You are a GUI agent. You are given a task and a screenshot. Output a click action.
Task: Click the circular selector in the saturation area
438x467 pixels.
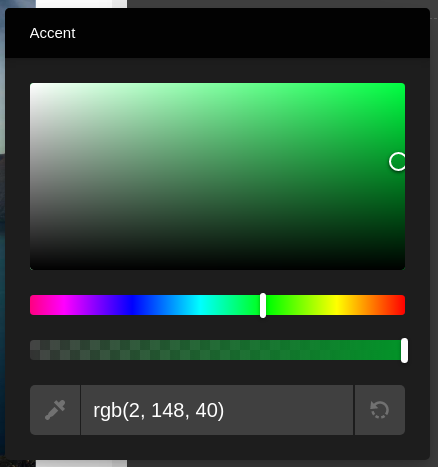coord(398,162)
